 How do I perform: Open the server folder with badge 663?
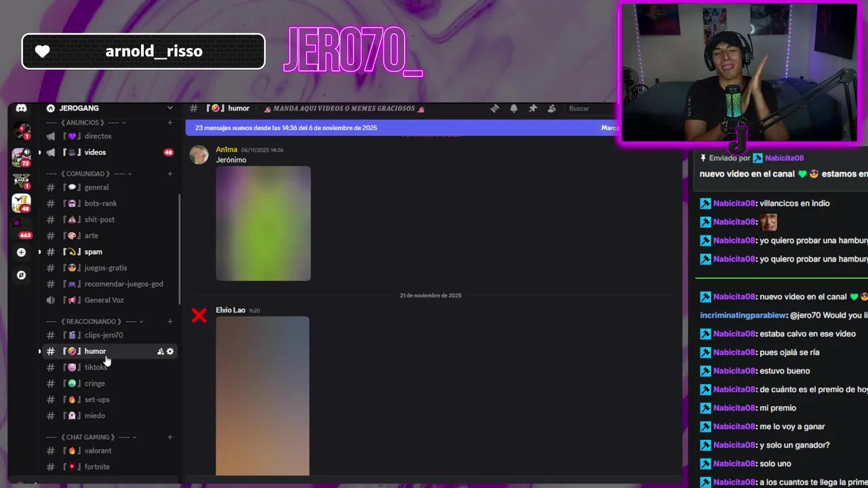[21, 228]
